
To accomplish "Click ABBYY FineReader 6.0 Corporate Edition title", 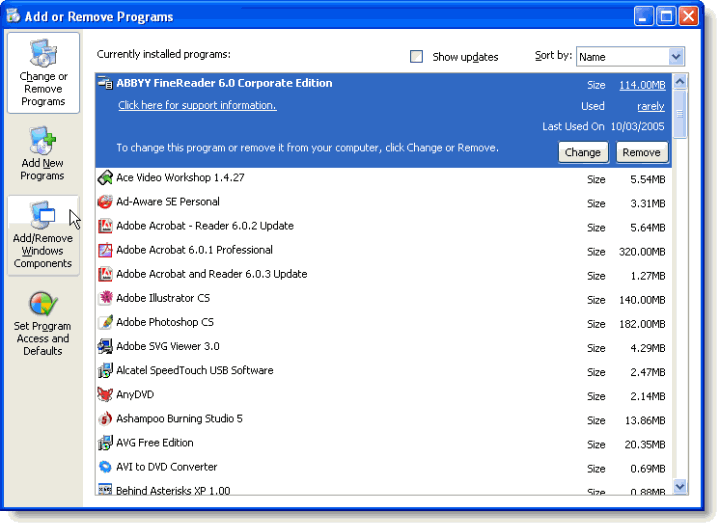I will click(224, 83).
